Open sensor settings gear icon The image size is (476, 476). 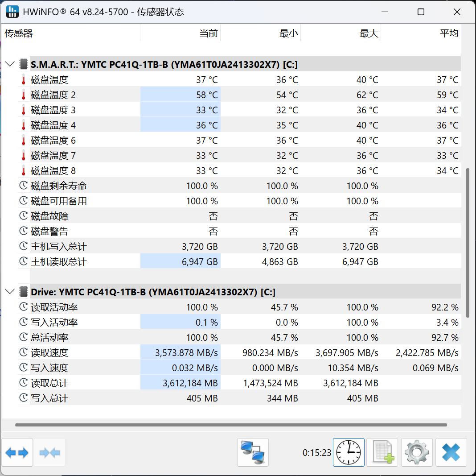tap(417, 453)
